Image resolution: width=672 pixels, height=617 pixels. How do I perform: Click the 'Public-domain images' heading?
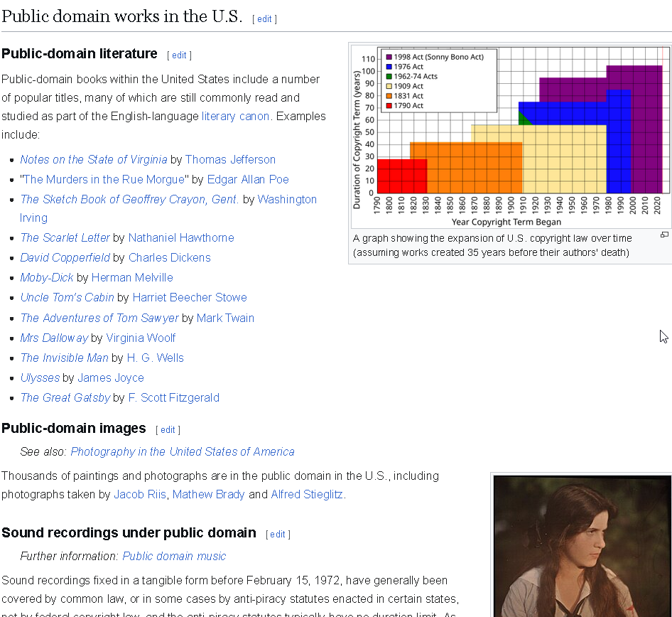tap(74, 429)
